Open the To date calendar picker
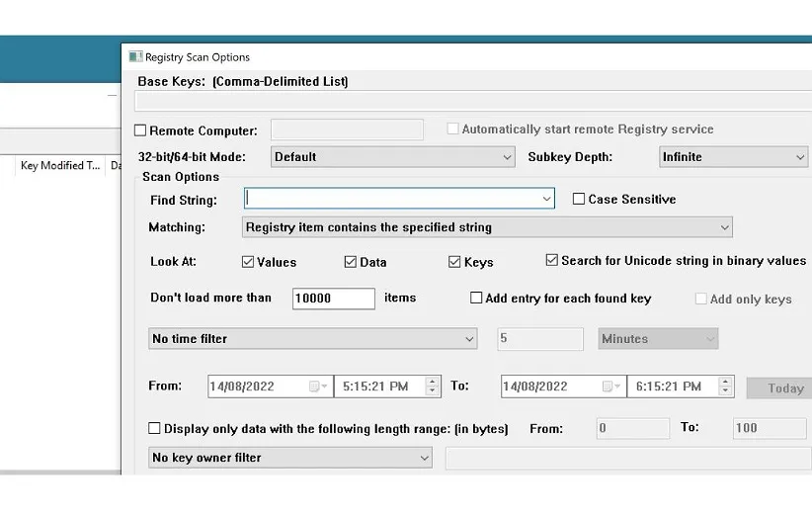The width and height of the screenshot is (812, 516). click(613, 387)
